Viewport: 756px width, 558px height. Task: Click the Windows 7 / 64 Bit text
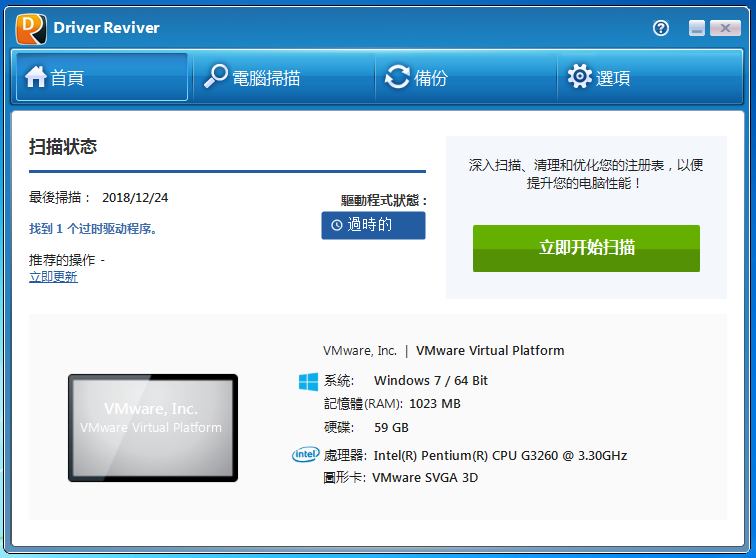431,381
